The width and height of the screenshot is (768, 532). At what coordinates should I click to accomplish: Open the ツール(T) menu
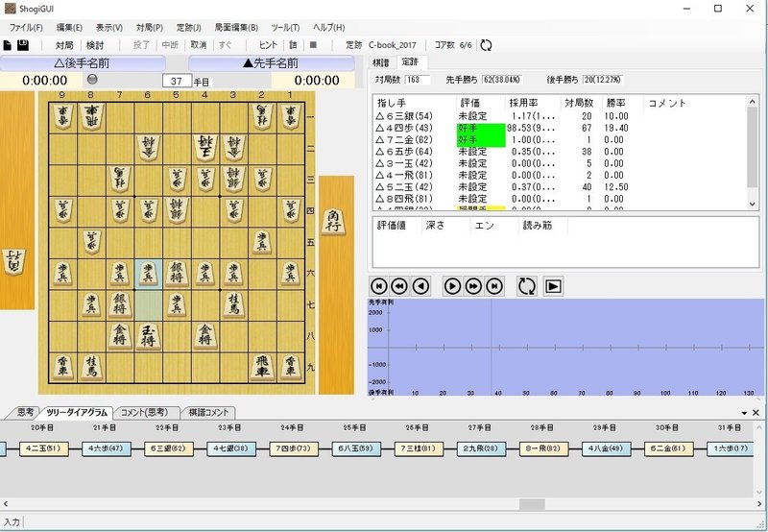coord(285,28)
